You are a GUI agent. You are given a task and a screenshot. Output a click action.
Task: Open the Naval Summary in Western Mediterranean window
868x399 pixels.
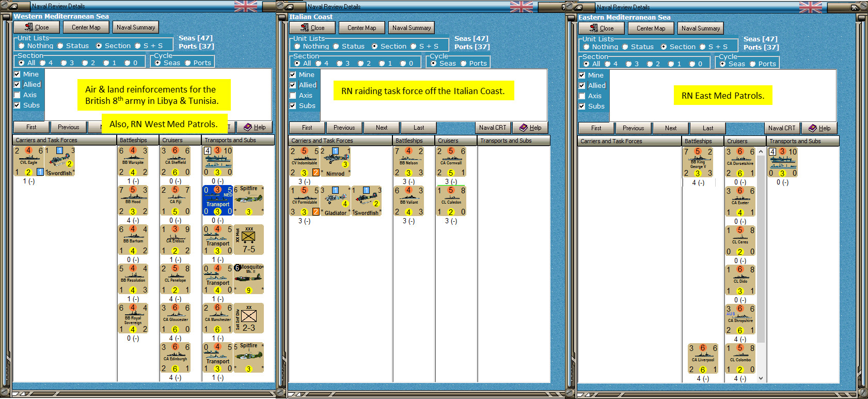(136, 27)
